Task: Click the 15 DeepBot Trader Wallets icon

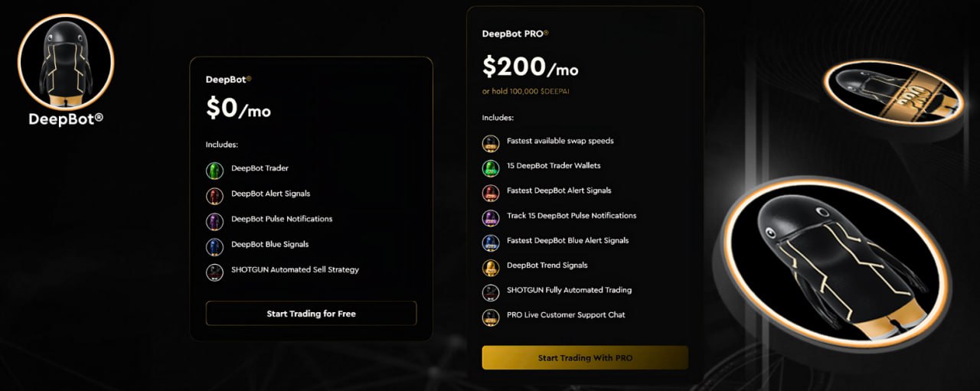Action: (491, 168)
